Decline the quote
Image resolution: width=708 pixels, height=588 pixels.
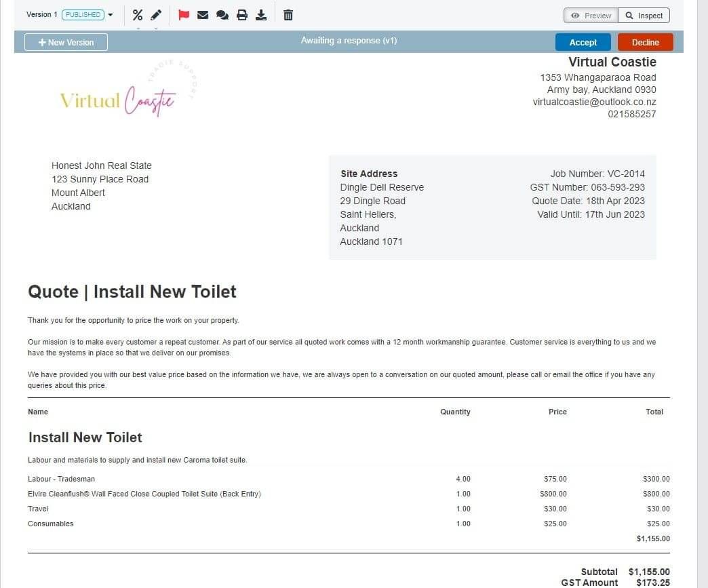[x=645, y=42]
